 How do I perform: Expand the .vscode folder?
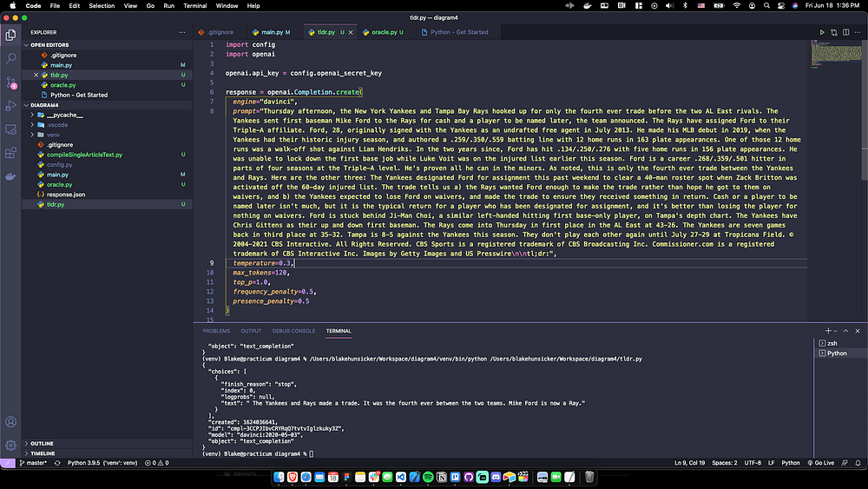point(57,124)
